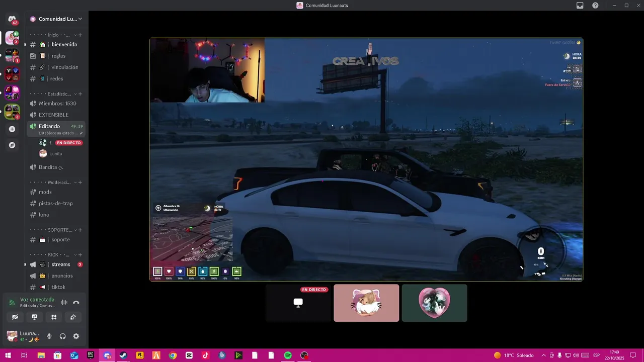This screenshot has width=644, height=362.
Task: Open the redes channel
Action: [56, 79]
